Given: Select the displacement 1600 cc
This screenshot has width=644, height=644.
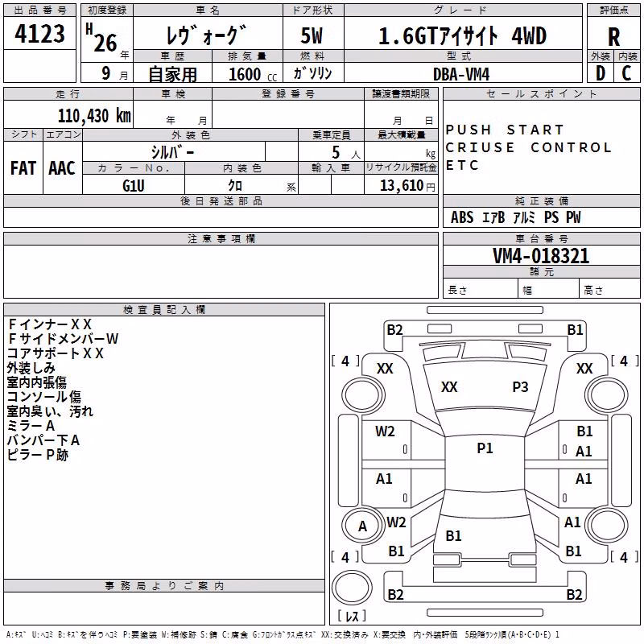Looking at the screenshot, I should coord(253,74).
